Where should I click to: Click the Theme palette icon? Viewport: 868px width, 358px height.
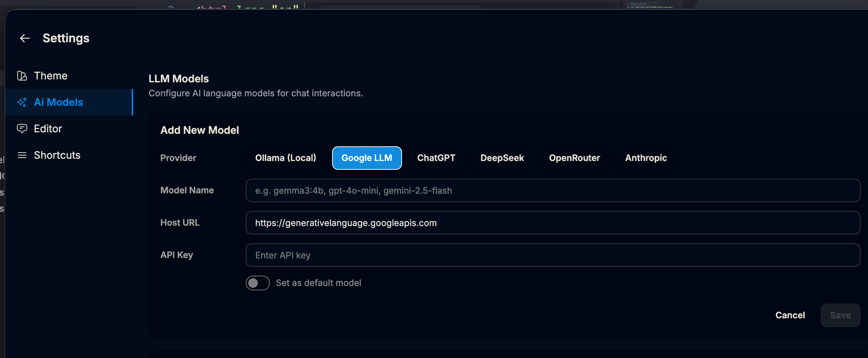(22, 76)
